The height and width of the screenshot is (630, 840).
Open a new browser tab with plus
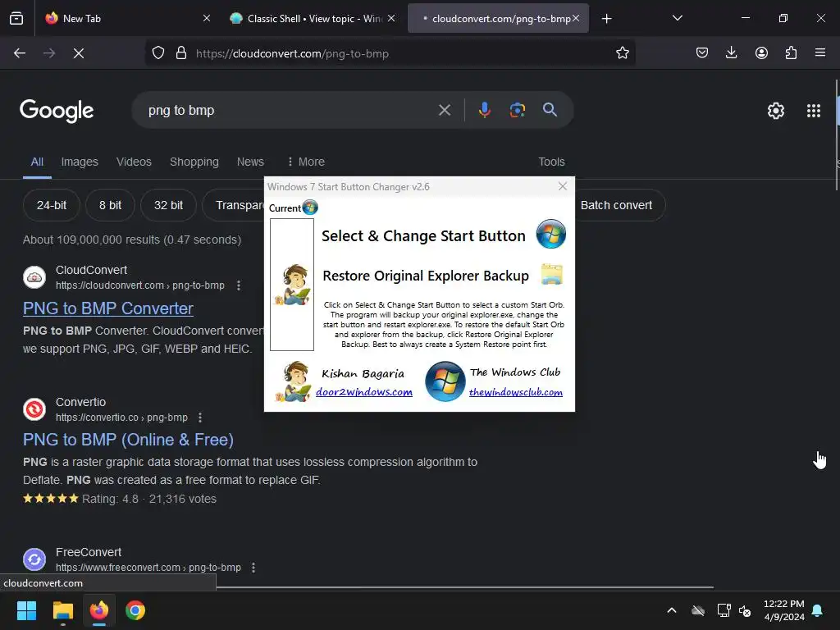[x=606, y=19]
